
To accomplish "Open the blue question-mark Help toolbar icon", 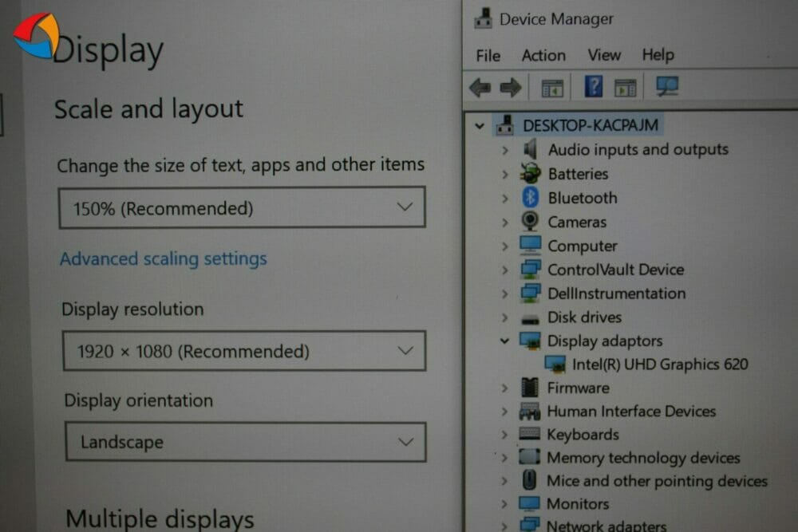I will pos(594,86).
